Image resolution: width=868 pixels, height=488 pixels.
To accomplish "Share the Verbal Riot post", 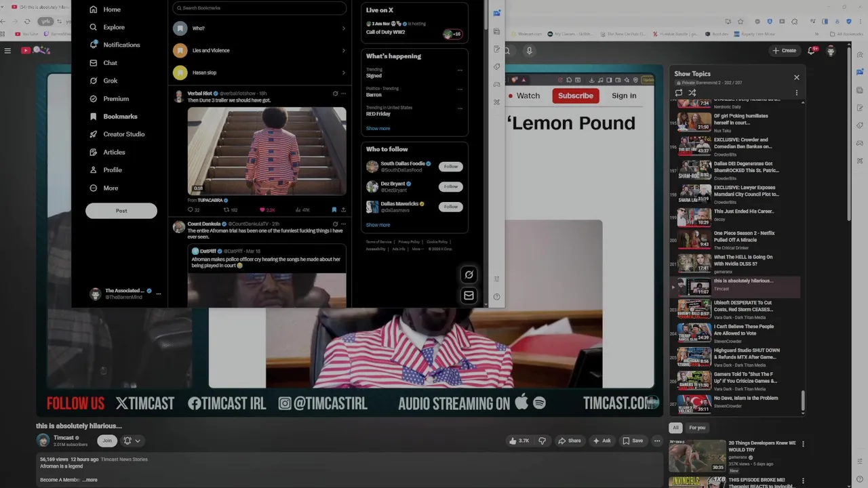I will tap(343, 210).
